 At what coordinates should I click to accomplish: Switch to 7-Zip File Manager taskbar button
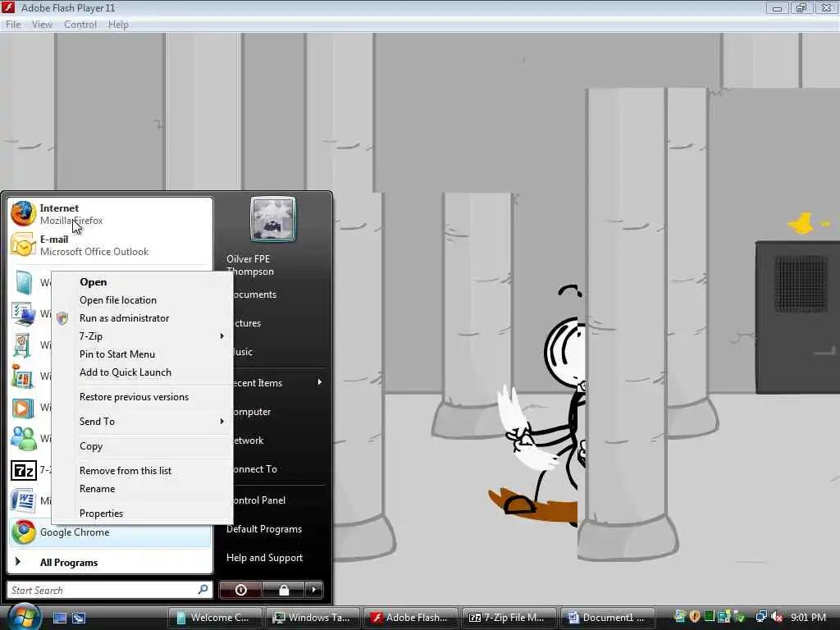click(509, 618)
